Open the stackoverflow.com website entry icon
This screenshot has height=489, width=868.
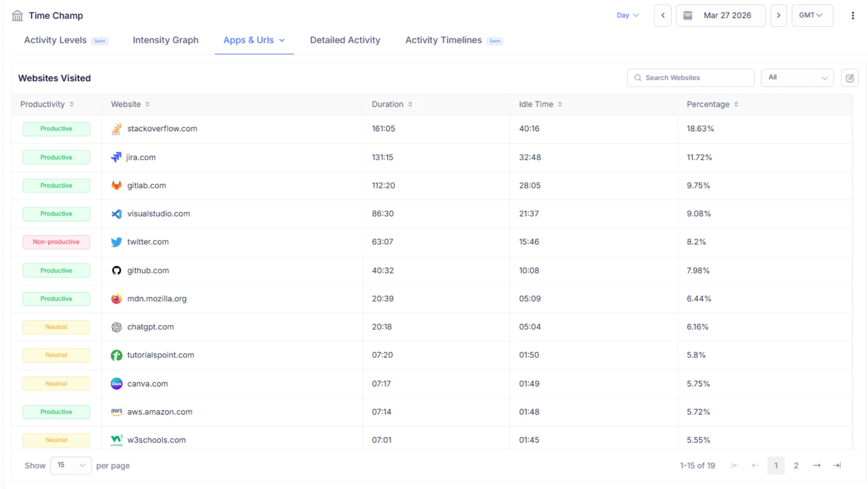tap(116, 128)
